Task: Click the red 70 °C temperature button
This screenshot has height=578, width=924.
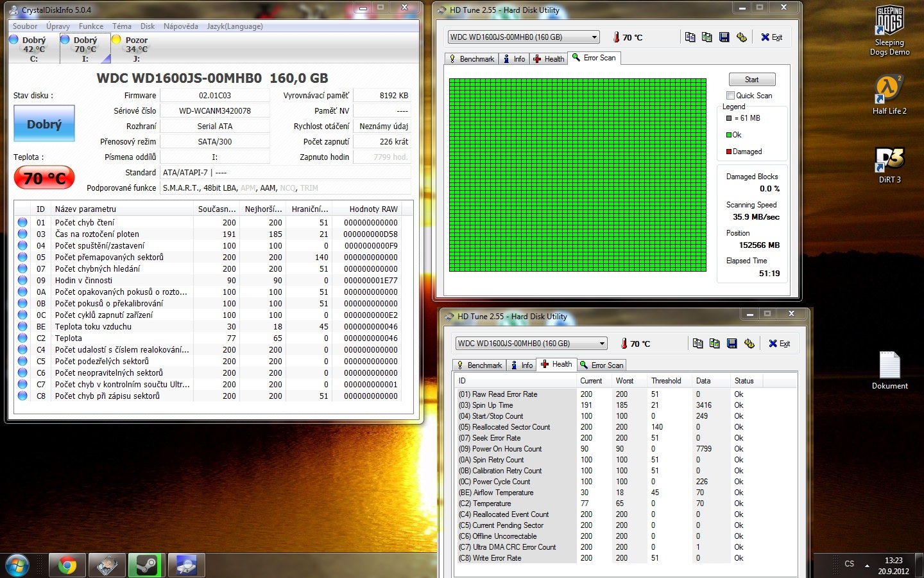Action: click(x=44, y=178)
